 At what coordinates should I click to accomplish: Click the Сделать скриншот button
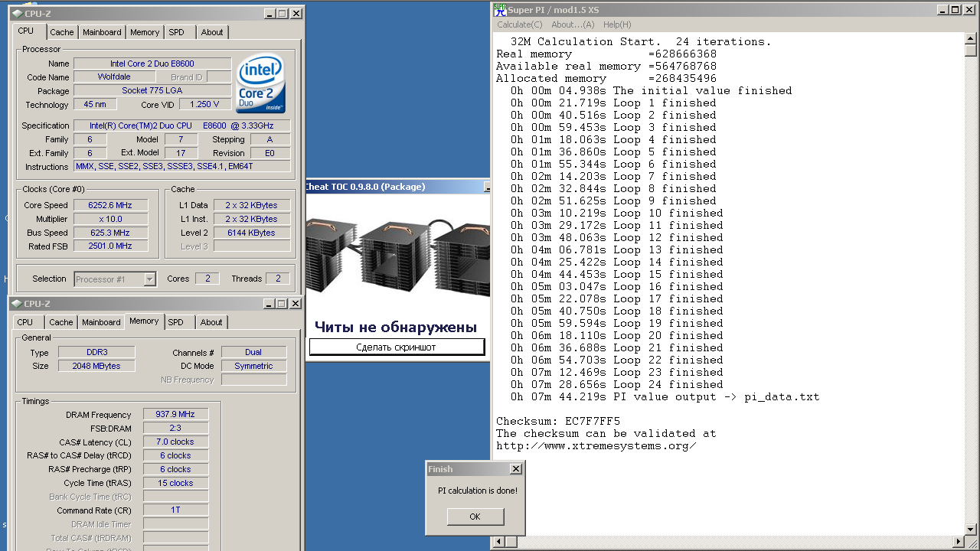[x=397, y=347]
